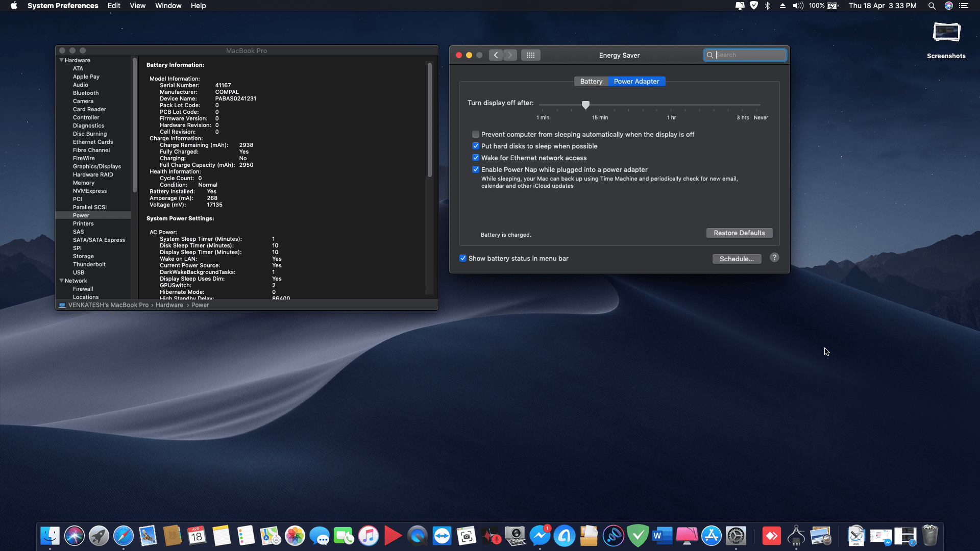Screen dimensions: 980x551
Task: Collapse the Hardware tree section
Action: (61, 60)
